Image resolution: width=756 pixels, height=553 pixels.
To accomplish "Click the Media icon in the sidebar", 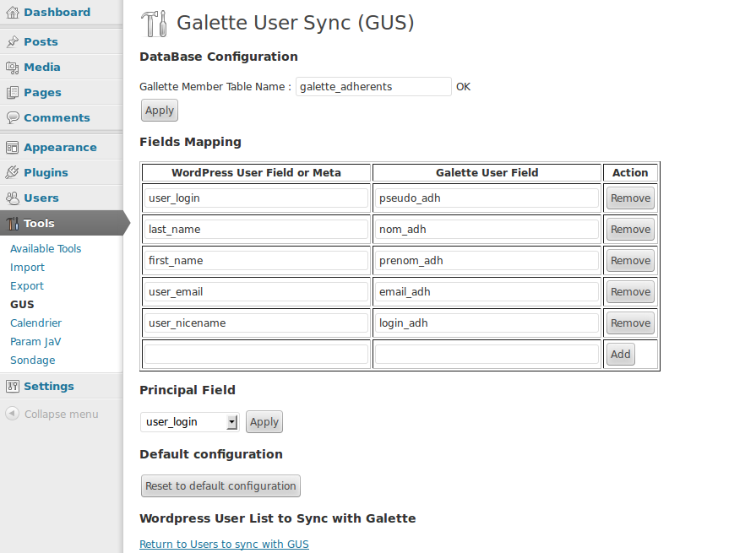I will (13, 68).
